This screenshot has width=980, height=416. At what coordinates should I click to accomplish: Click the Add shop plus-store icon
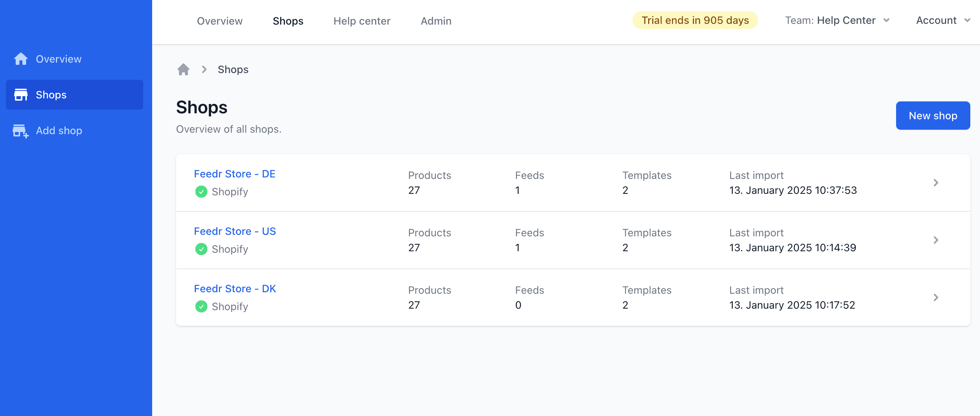[21, 131]
